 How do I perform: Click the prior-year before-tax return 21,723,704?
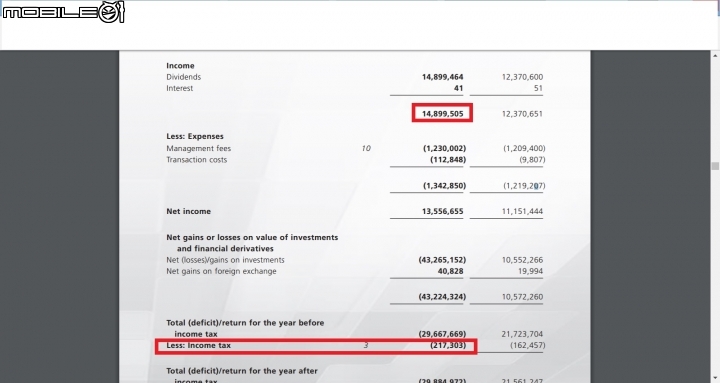tap(522, 334)
